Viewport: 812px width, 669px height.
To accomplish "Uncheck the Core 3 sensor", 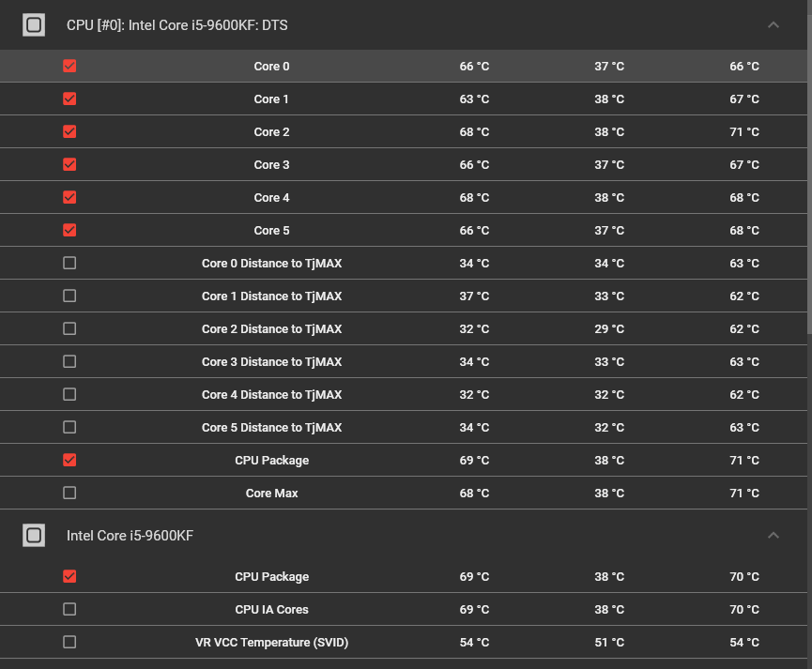I will tap(69, 165).
